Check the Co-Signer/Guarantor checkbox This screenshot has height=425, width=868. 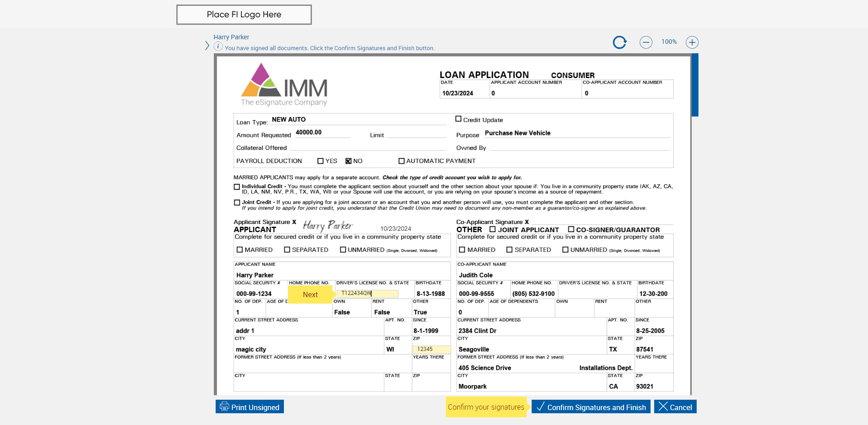pos(571,229)
